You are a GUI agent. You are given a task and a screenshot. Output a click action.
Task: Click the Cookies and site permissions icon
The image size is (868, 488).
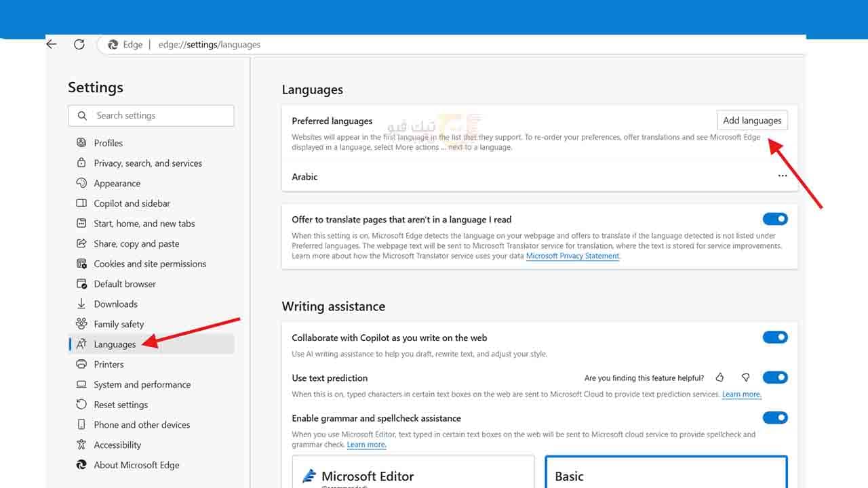pos(81,264)
